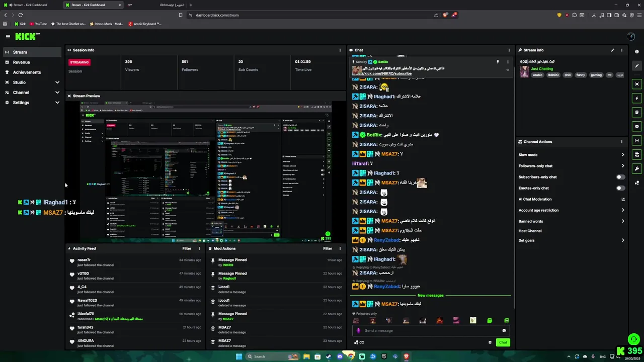Expand Banned words settings
644x362 pixels.
click(623, 221)
